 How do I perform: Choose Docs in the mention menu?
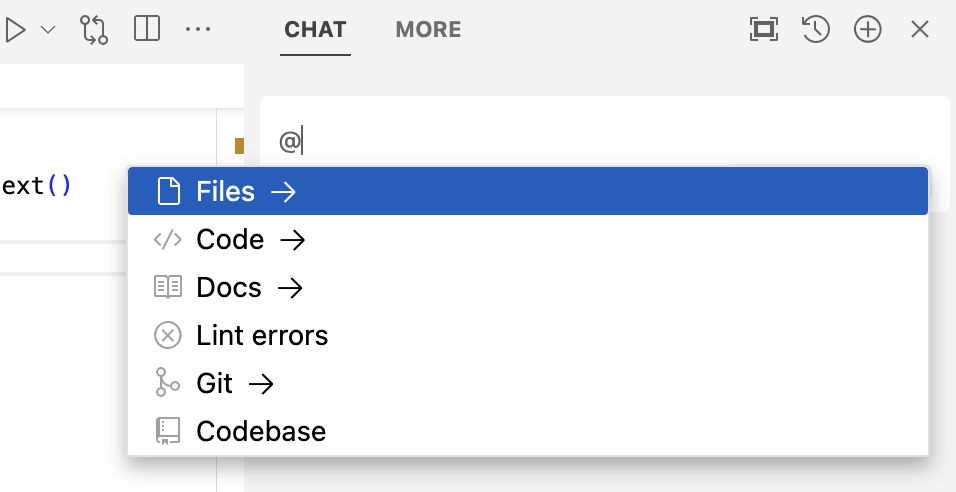(229, 288)
